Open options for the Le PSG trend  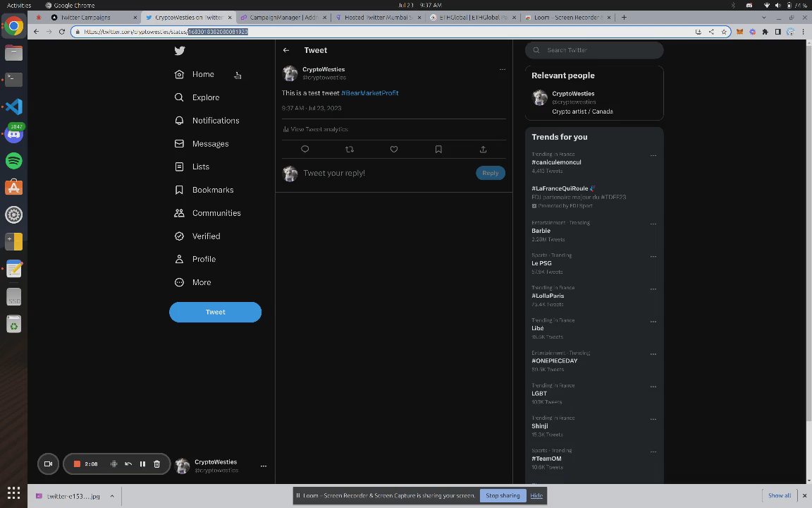click(653, 257)
